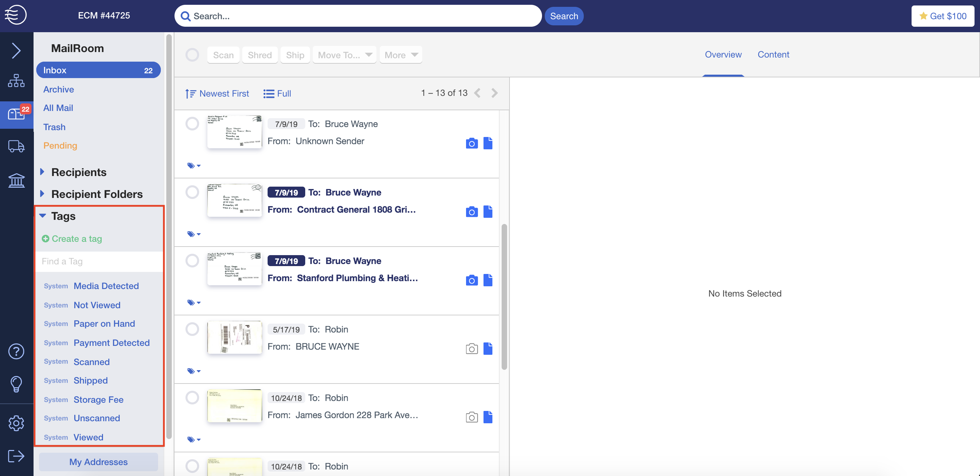This screenshot has height=476, width=980.
Task: Click the Earth Class Mail logo icon
Action: point(16,15)
